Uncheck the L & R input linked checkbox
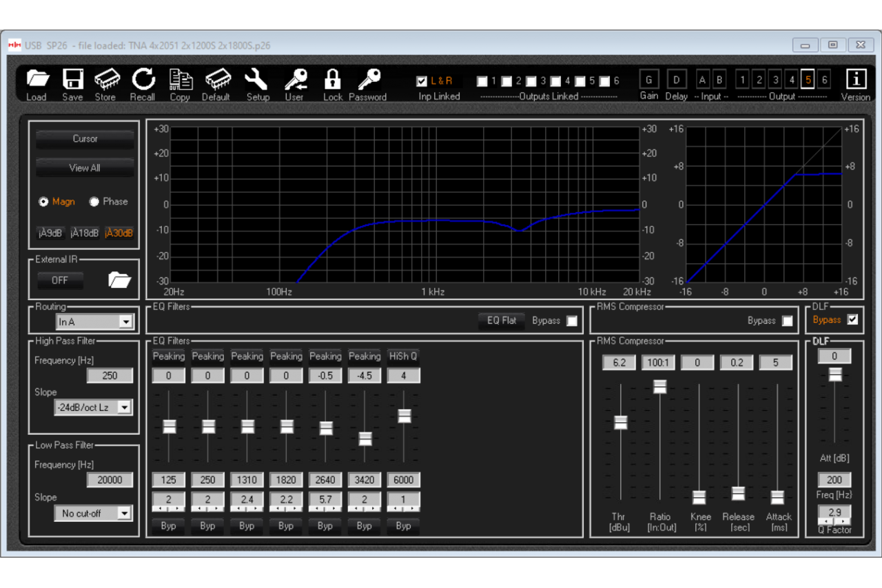The image size is (882, 588). pos(422,81)
